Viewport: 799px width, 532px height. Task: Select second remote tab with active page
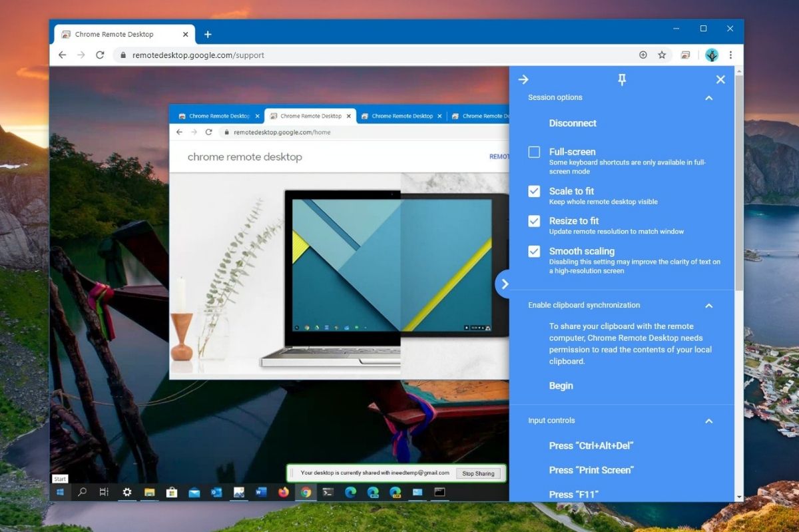click(x=310, y=116)
